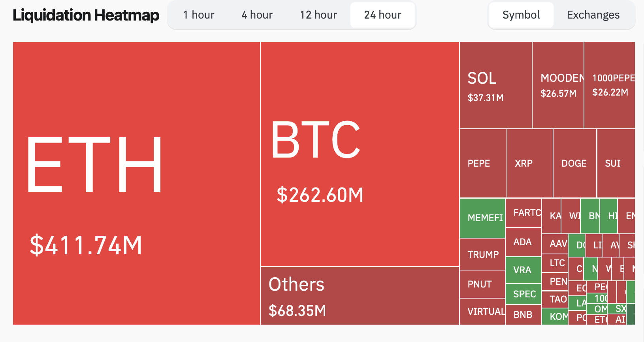Select the DOGE heatmap tile
The width and height of the screenshot is (644, 342).
click(574, 163)
